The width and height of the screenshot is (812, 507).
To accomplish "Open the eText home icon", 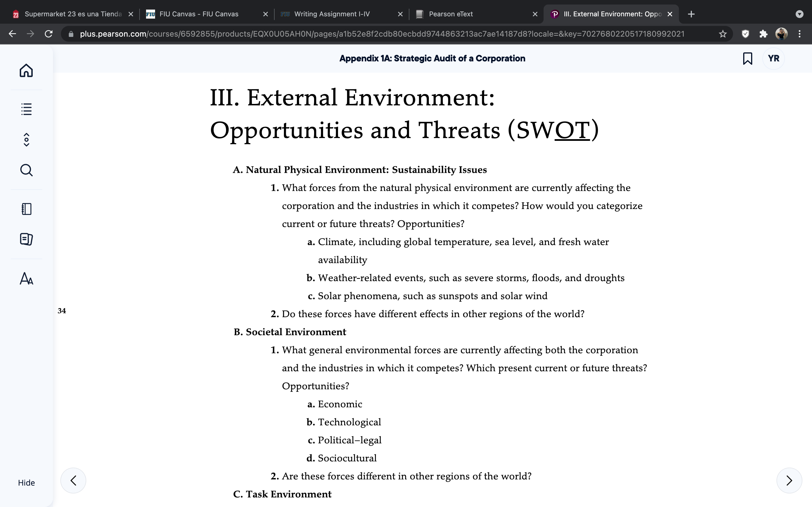I will tap(26, 70).
